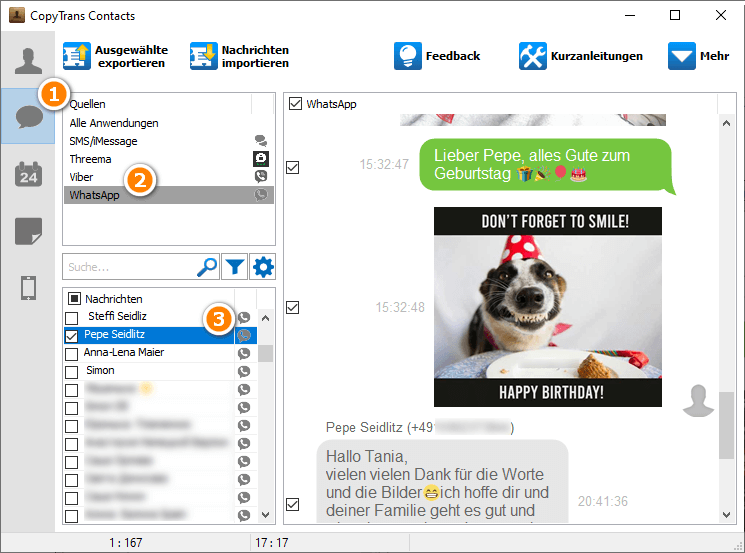Click WhatsApp icon beside Simon
The height and width of the screenshot is (553, 745).
click(244, 372)
